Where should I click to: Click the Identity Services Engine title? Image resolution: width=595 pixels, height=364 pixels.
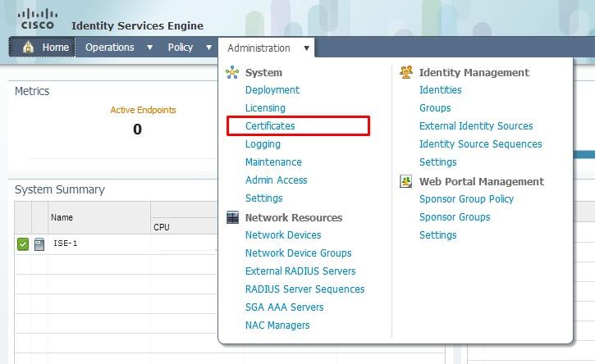[x=137, y=25]
